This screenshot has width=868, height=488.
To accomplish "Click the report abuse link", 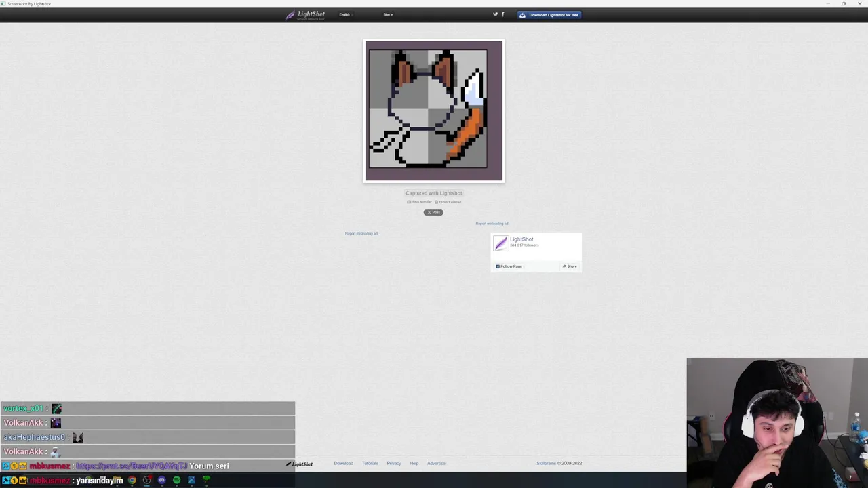I will (x=448, y=202).
